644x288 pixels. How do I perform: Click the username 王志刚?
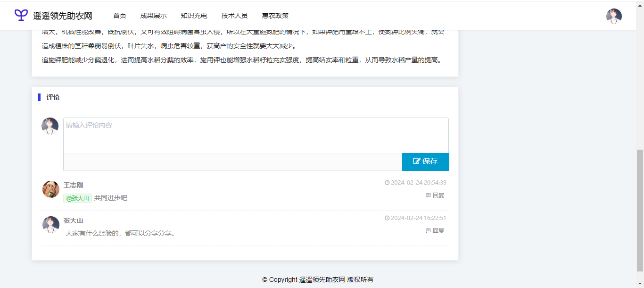coord(73,185)
